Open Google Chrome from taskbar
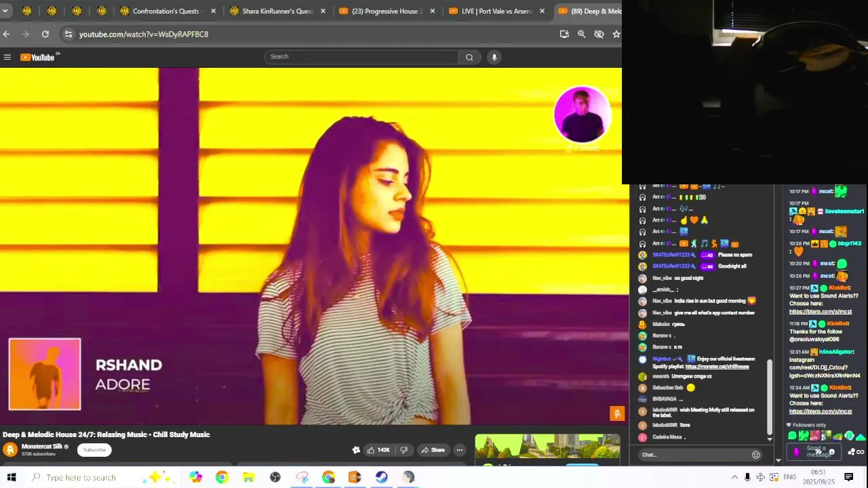868x488 pixels. (x=222, y=477)
